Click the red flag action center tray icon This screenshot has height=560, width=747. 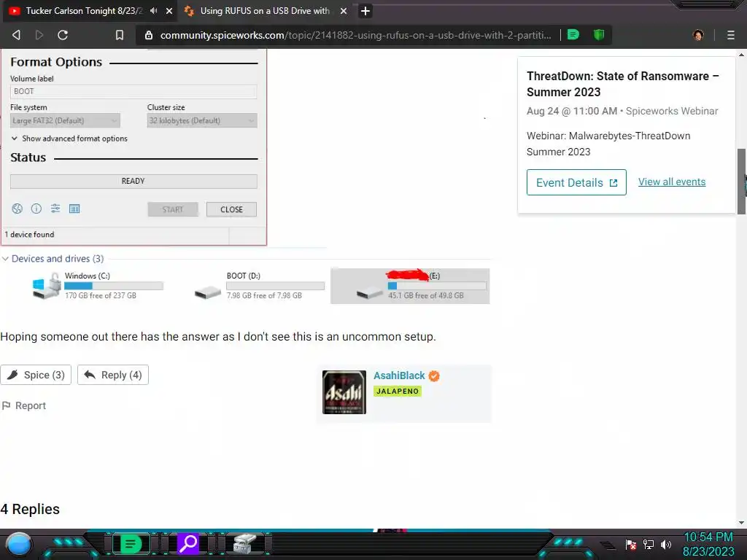(631, 544)
